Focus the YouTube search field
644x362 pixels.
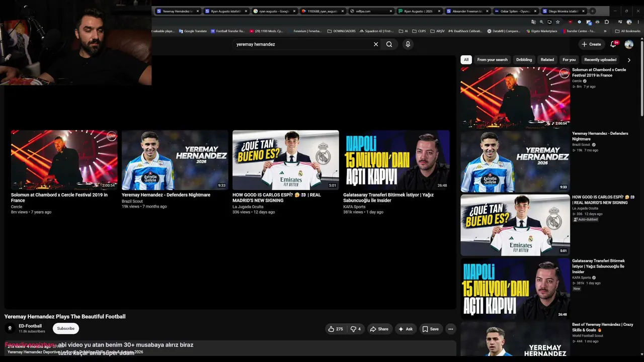click(302, 44)
